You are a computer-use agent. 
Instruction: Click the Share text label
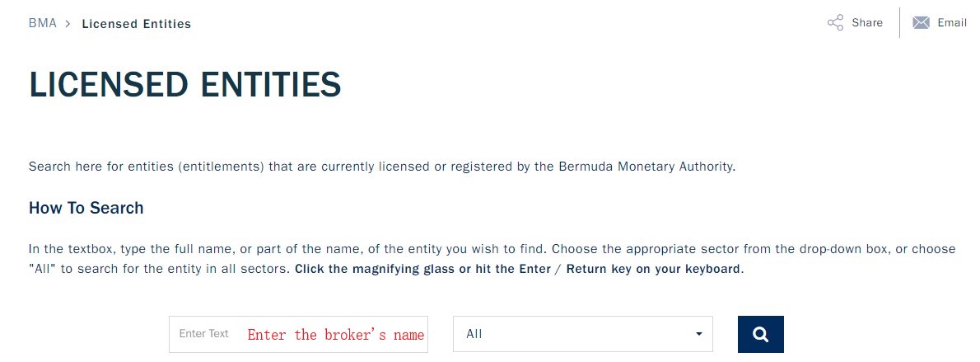[x=867, y=23]
